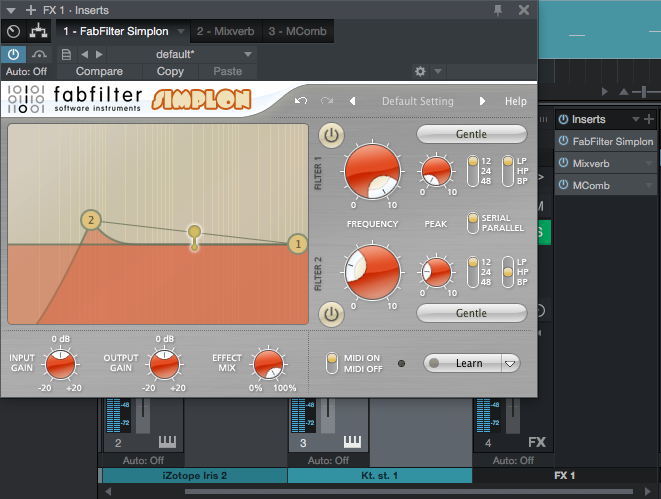The image size is (661, 499).
Task: Switch to the 2 - Mixverb tab
Action: point(226,31)
